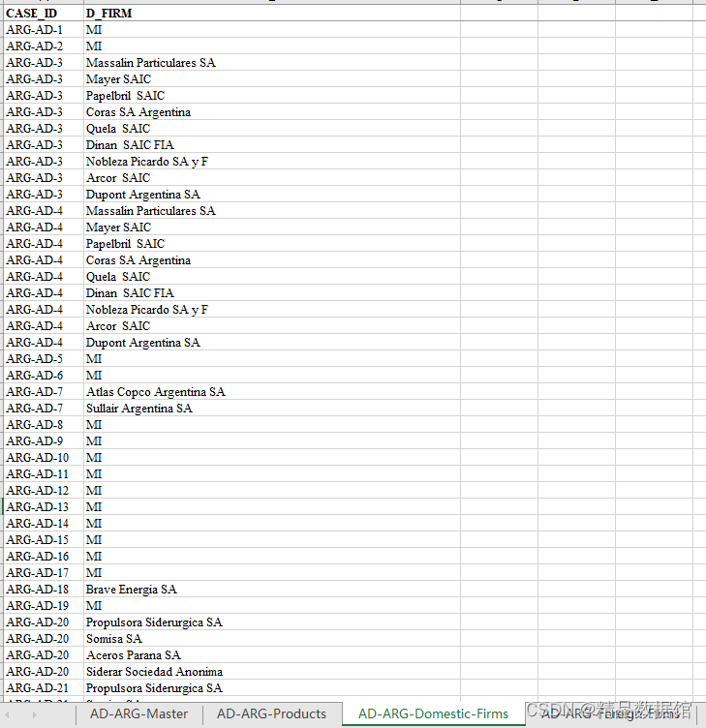Select the Brave Energia SA cell
This screenshot has width=706, height=728.
272,590
